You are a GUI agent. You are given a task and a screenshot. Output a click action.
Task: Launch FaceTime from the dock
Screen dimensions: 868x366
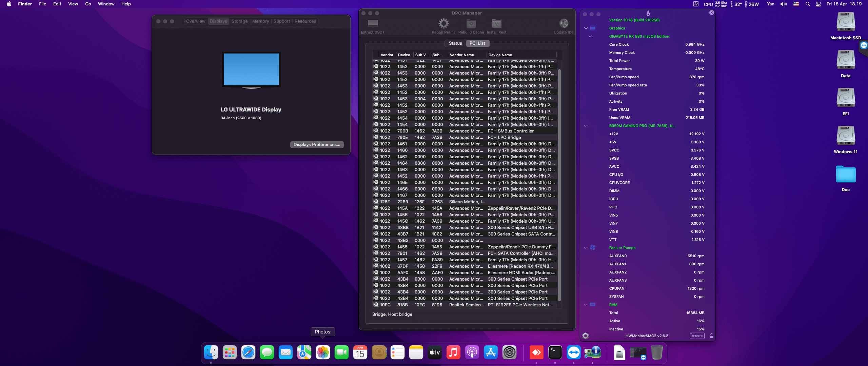pos(341,352)
